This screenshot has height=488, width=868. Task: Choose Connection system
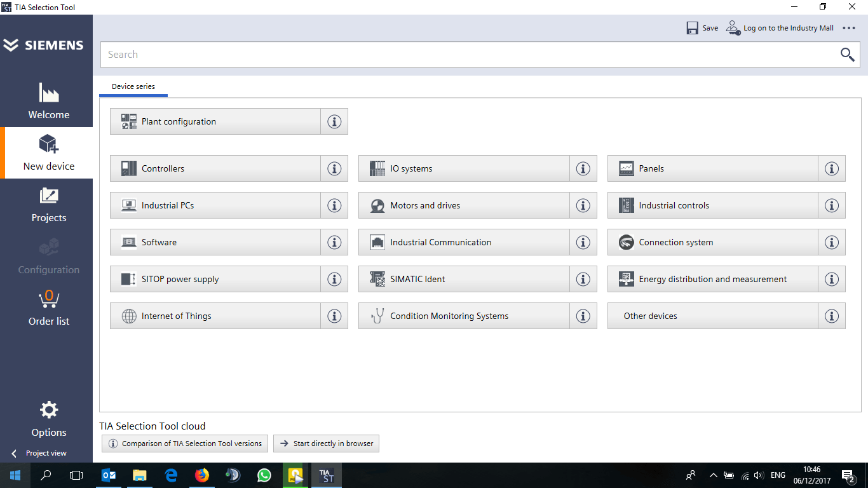713,242
